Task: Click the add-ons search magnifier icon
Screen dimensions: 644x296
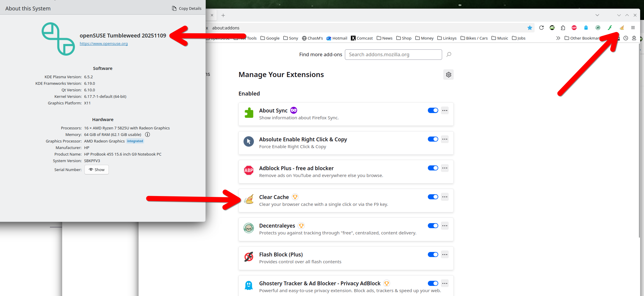Action: click(449, 54)
